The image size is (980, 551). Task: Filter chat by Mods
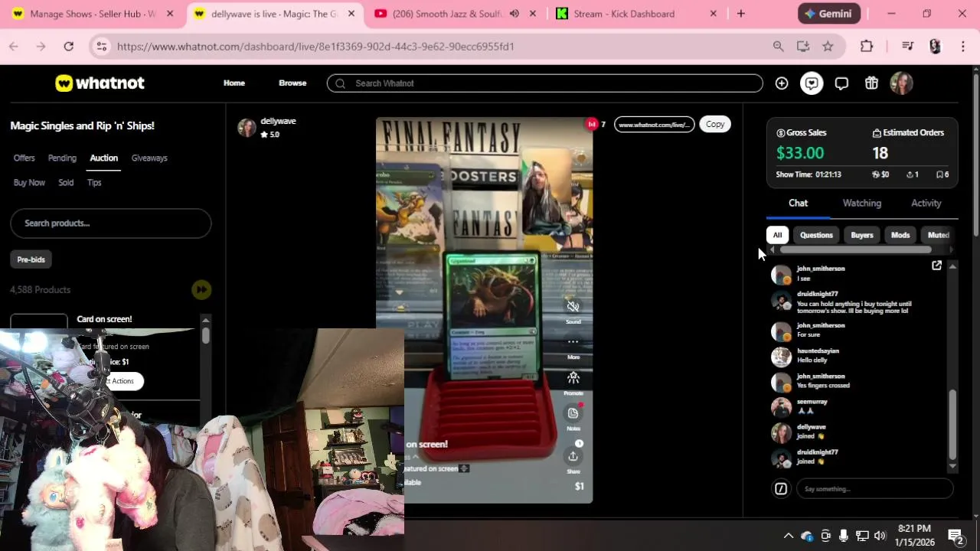(900, 235)
